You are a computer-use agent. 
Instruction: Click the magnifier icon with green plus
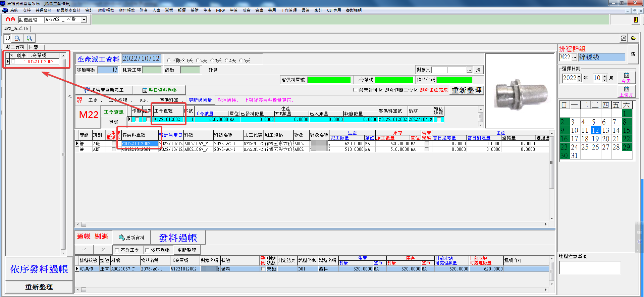(x=30, y=38)
